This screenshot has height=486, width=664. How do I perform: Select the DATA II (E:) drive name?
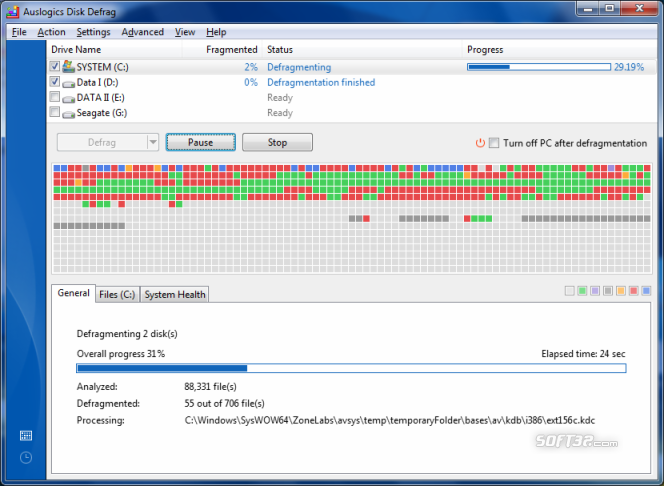pos(100,97)
